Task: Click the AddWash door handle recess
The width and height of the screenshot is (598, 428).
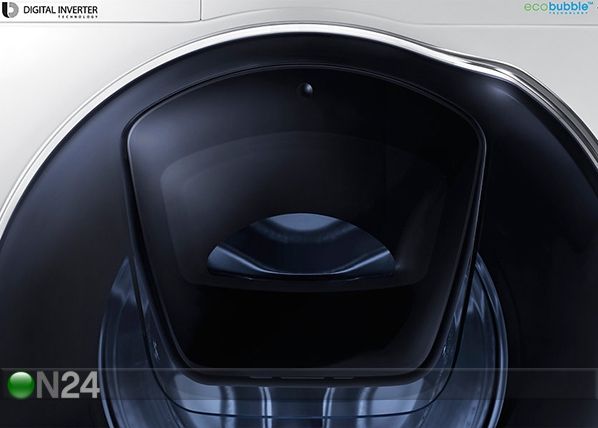Action: [x=301, y=246]
